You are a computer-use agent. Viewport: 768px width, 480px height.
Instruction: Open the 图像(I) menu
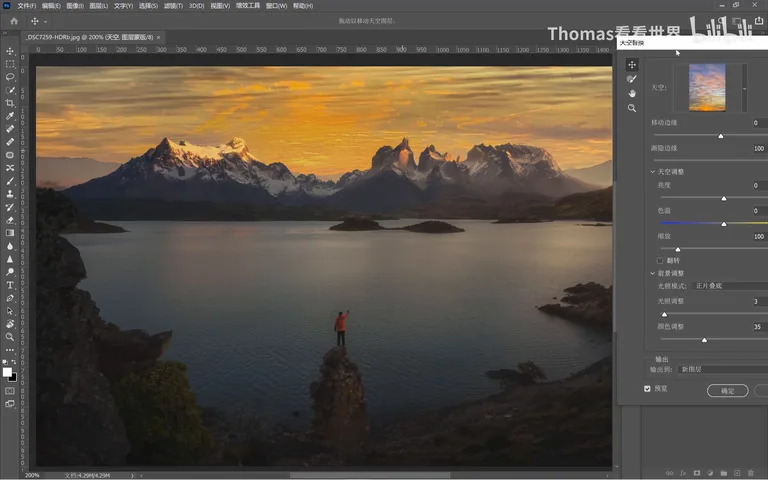75,6
